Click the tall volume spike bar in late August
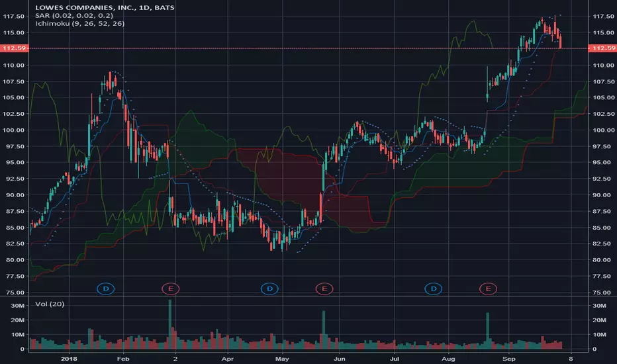The height and width of the screenshot is (364, 617). pyautogui.click(x=488, y=331)
